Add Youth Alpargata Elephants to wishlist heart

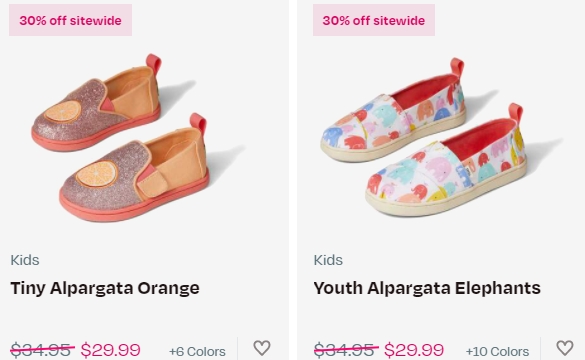coord(565,348)
